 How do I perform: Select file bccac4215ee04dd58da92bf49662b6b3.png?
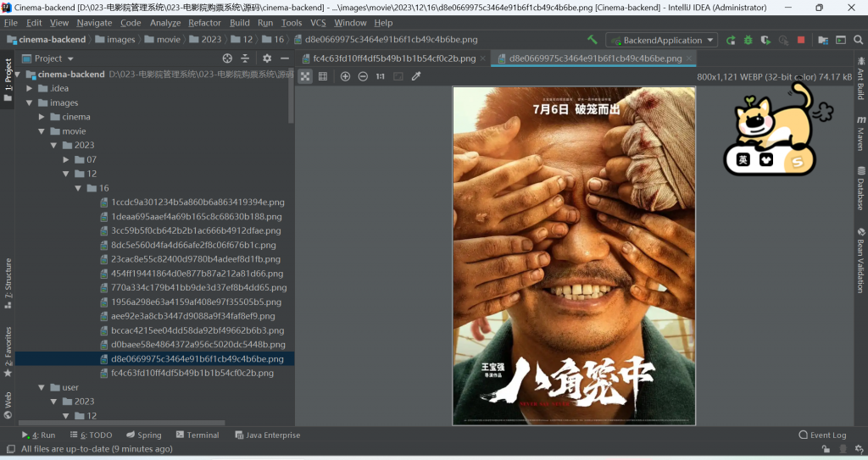(x=198, y=330)
